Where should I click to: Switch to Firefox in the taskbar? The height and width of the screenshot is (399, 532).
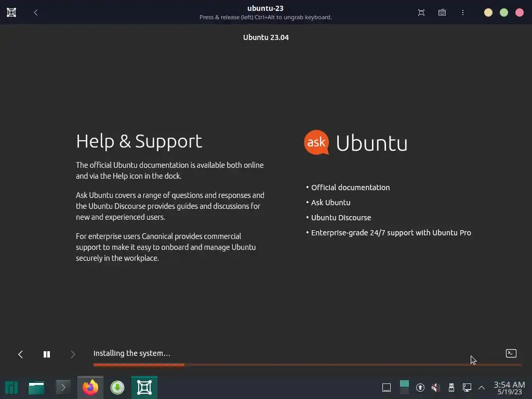coord(90,388)
